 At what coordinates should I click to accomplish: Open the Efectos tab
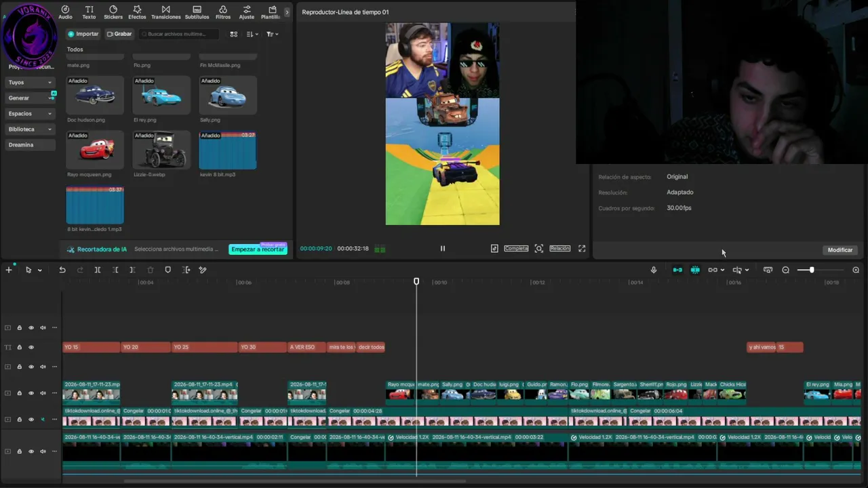coord(137,12)
